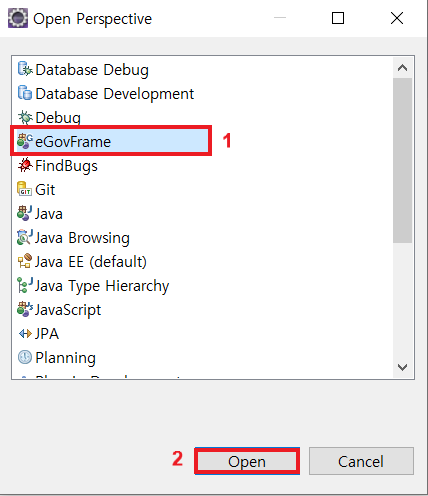Click the JPA arrows icon
428x496 pixels.
[25, 333]
